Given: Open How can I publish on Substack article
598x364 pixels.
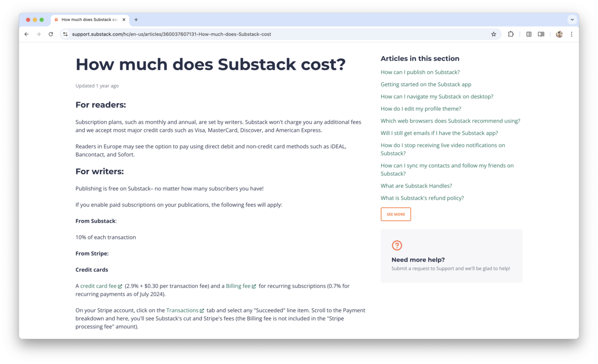Looking at the screenshot, I should (420, 72).
